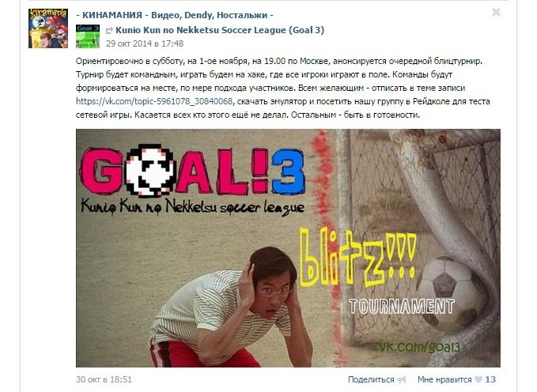Click the like count 13

point(490,379)
